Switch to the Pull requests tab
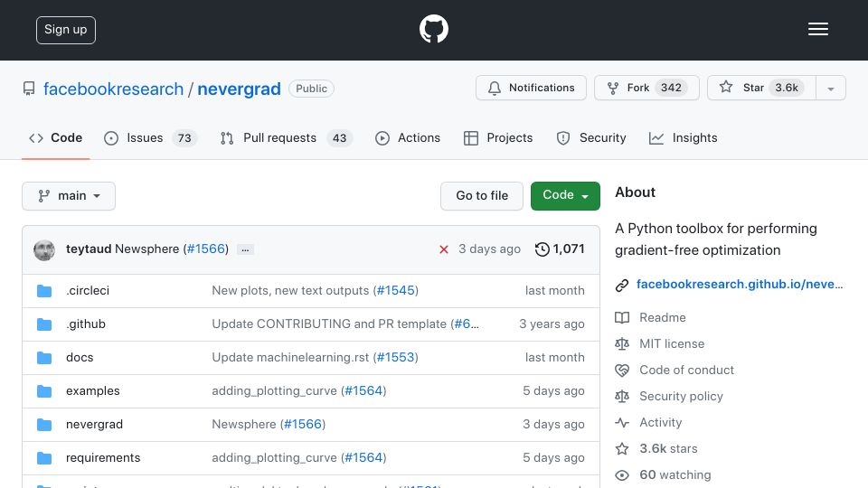The width and height of the screenshot is (868, 488). pyautogui.click(x=286, y=138)
